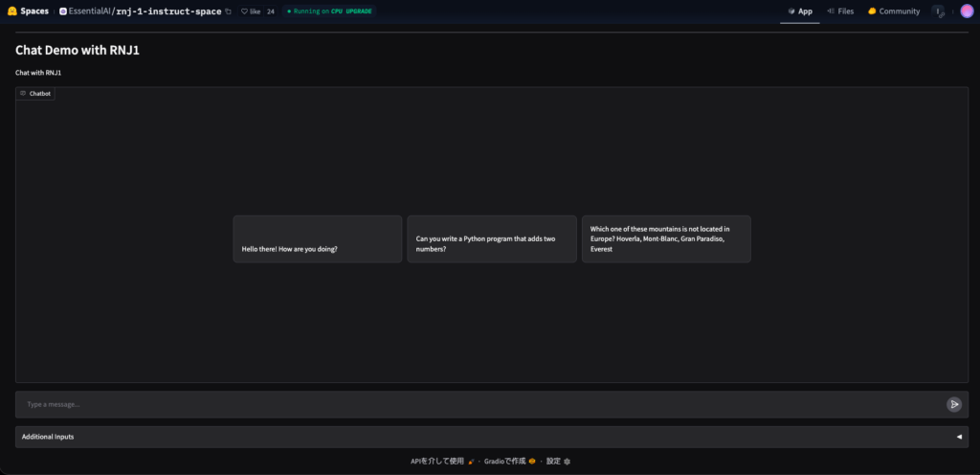
Task: Open the user profile avatar
Action: [967, 11]
